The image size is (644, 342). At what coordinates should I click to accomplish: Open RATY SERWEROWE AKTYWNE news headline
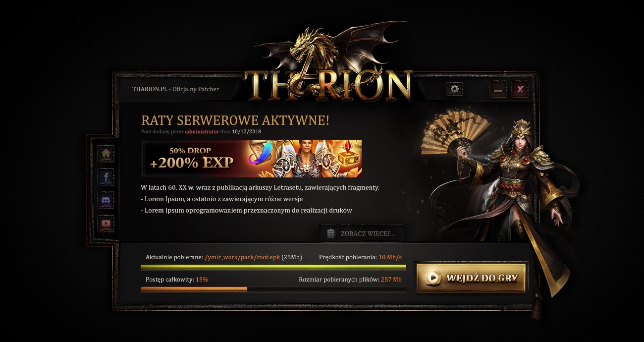pos(235,120)
